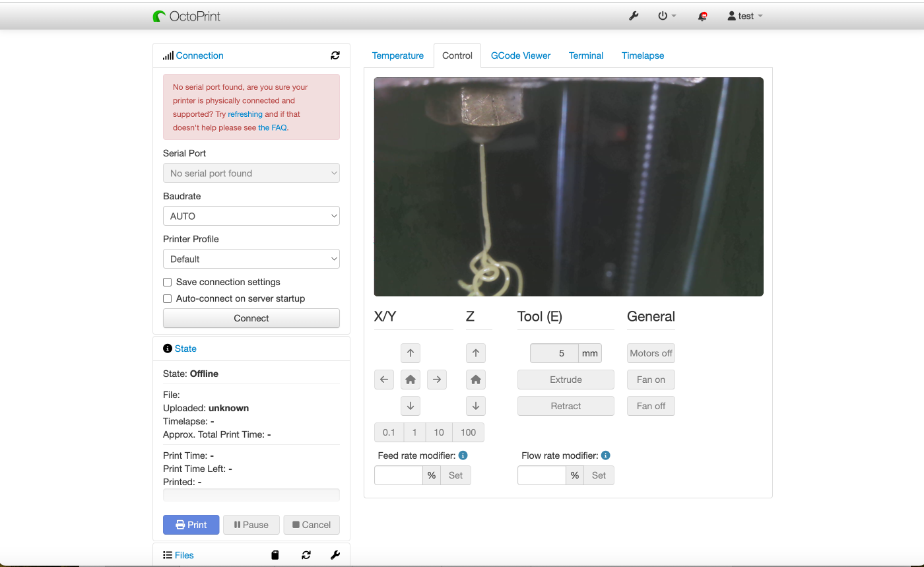This screenshot has height=567, width=924.
Task: Open notifications bell icon
Action: [702, 16]
